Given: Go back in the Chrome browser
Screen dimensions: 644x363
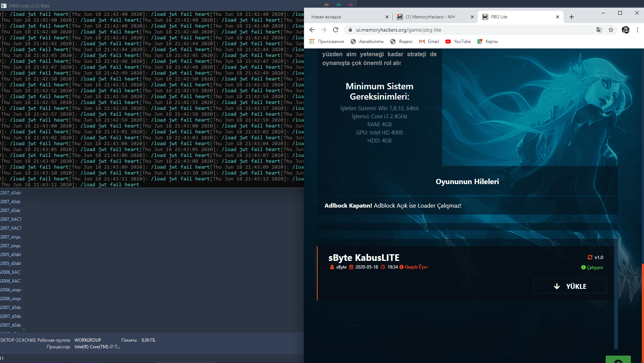Looking at the screenshot, I should coord(312,30).
